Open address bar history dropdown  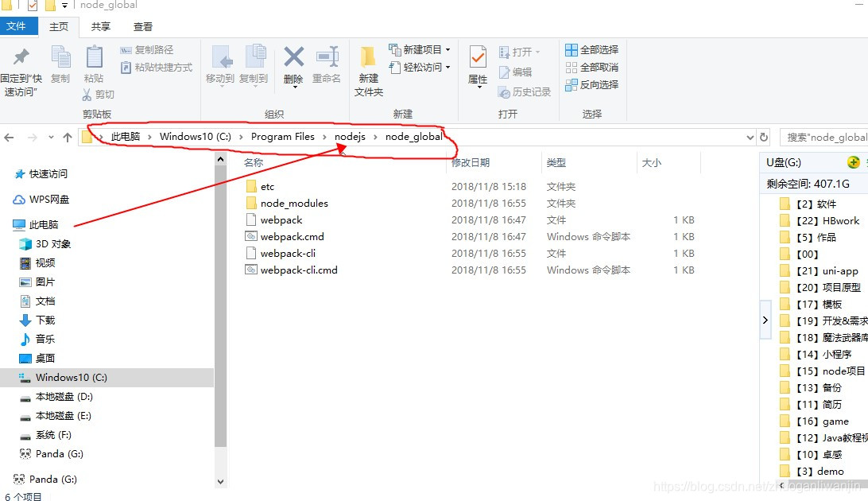[x=750, y=138]
